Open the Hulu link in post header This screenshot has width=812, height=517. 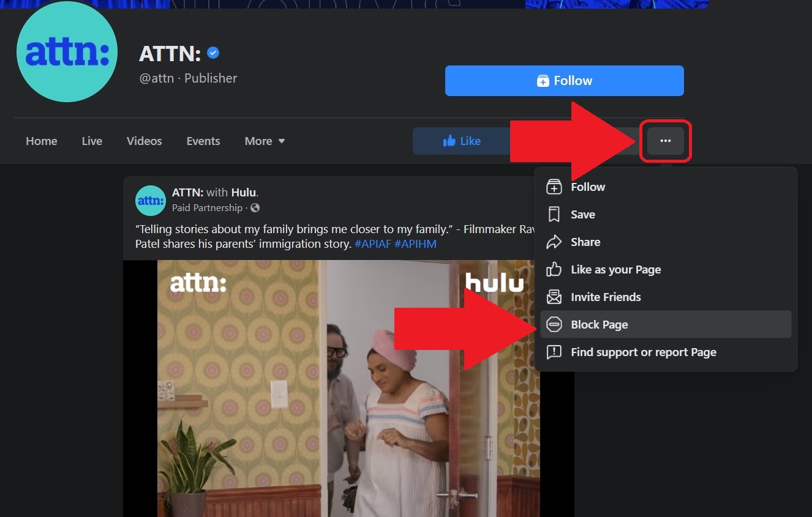point(244,193)
